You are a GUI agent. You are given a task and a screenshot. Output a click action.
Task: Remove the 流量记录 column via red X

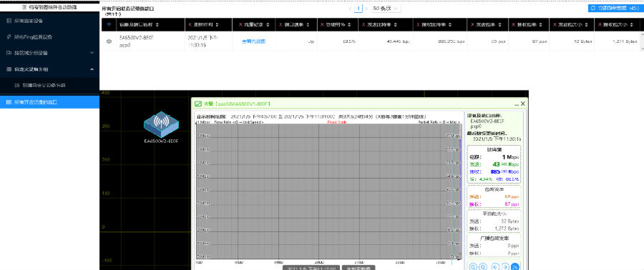click(240, 25)
